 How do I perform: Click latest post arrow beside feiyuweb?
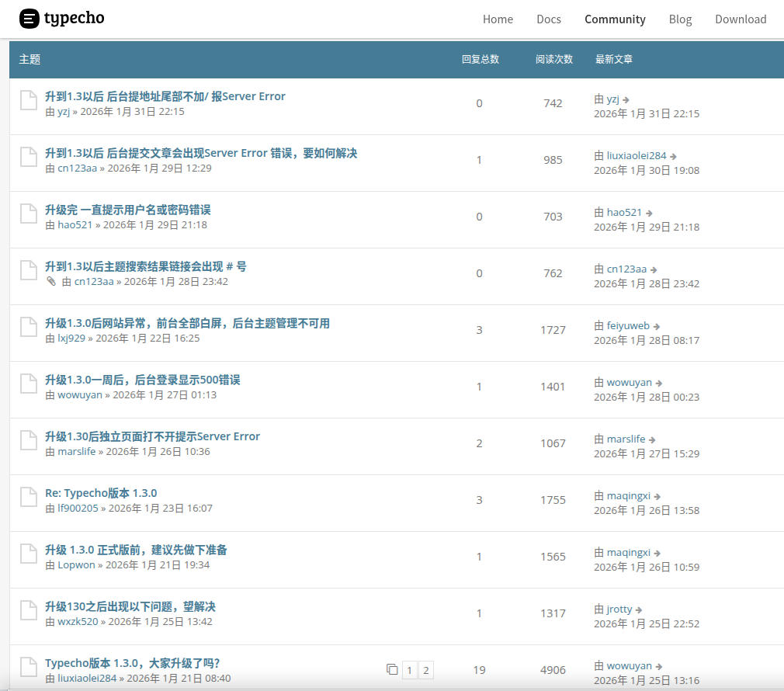click(x=657, y=326)
